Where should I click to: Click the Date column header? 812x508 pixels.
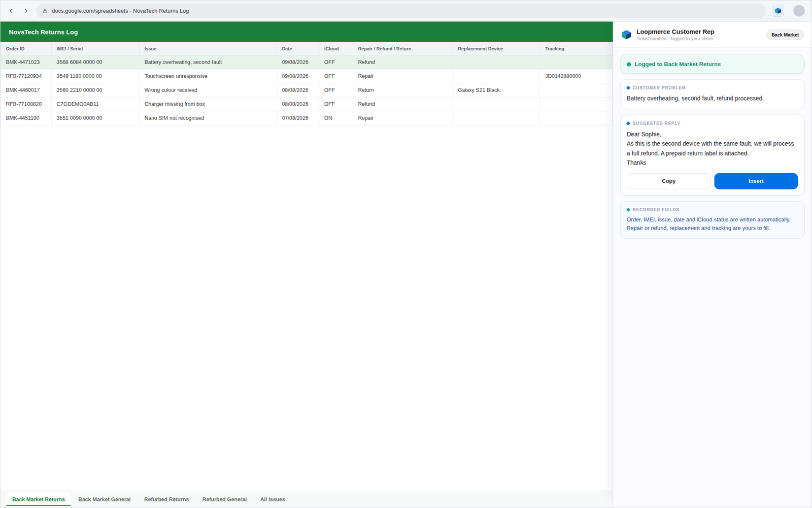(298, 49)
